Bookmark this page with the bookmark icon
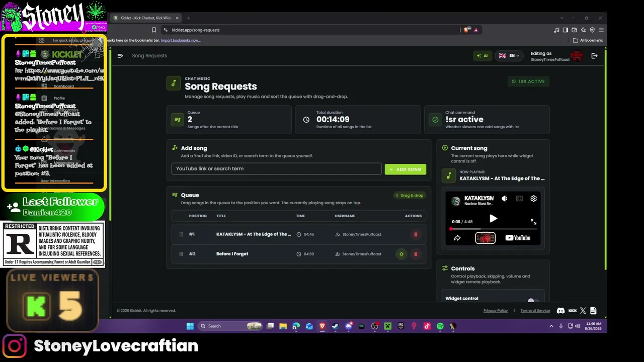 coord(154,30)
